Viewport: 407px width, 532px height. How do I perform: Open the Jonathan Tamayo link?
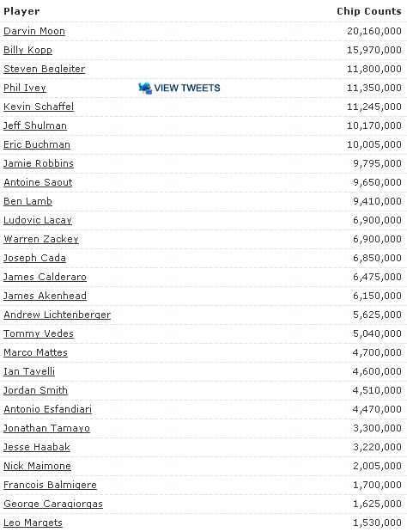(46, 428)
